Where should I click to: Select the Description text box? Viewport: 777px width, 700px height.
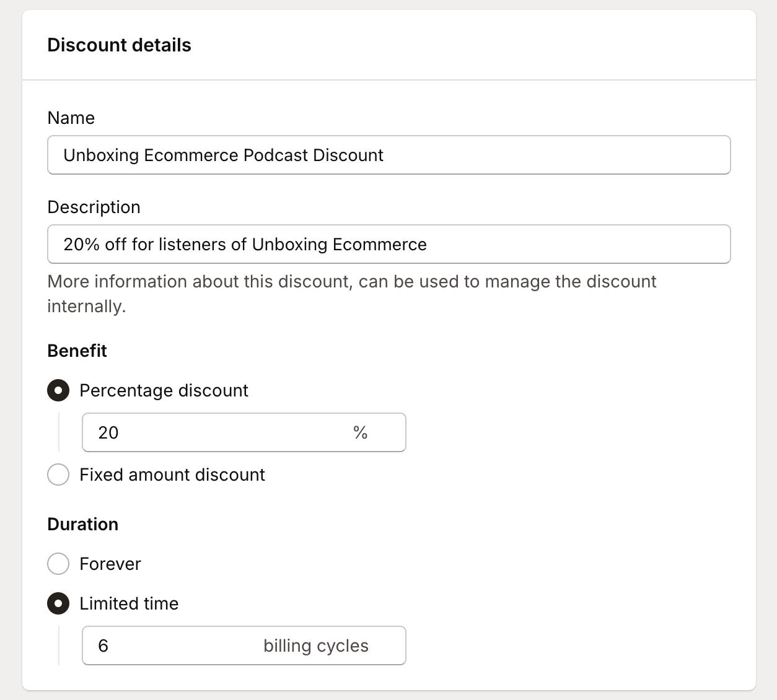pos(388,244)
